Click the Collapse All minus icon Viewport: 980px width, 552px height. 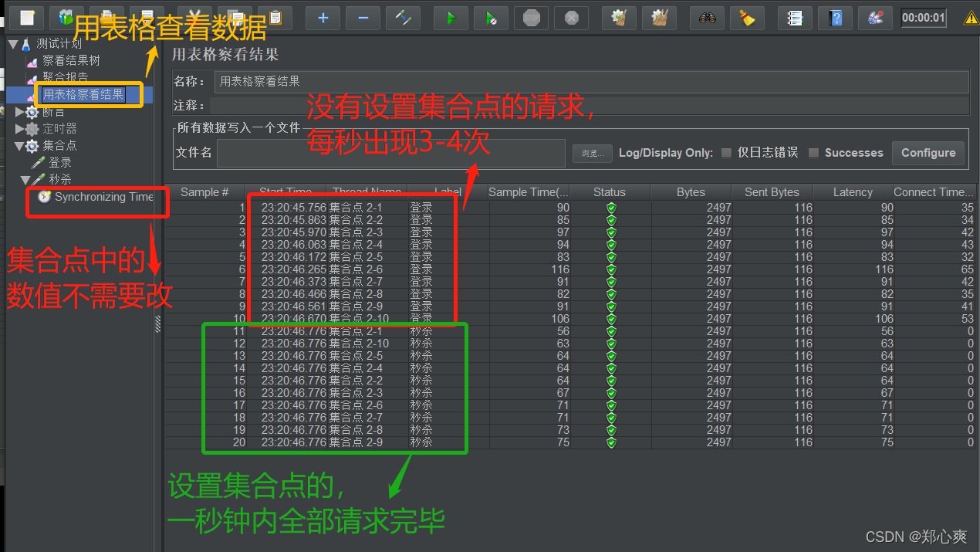(x=363, y=17)
